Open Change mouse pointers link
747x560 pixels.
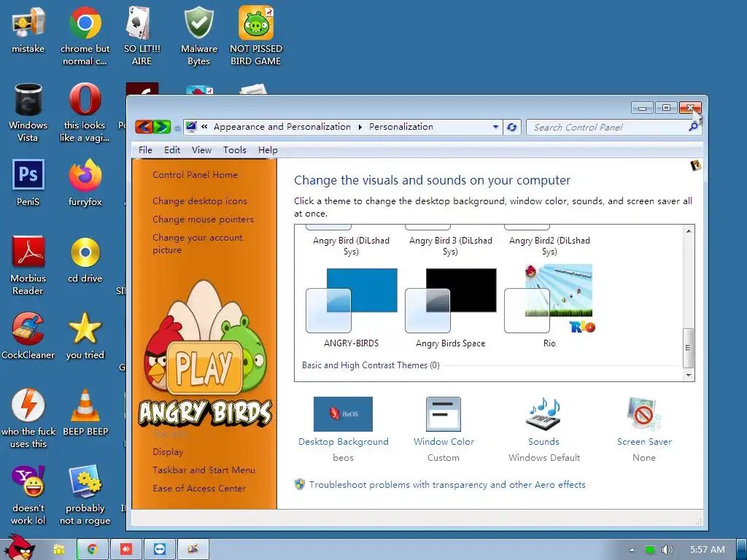click(x=203, y=219)
